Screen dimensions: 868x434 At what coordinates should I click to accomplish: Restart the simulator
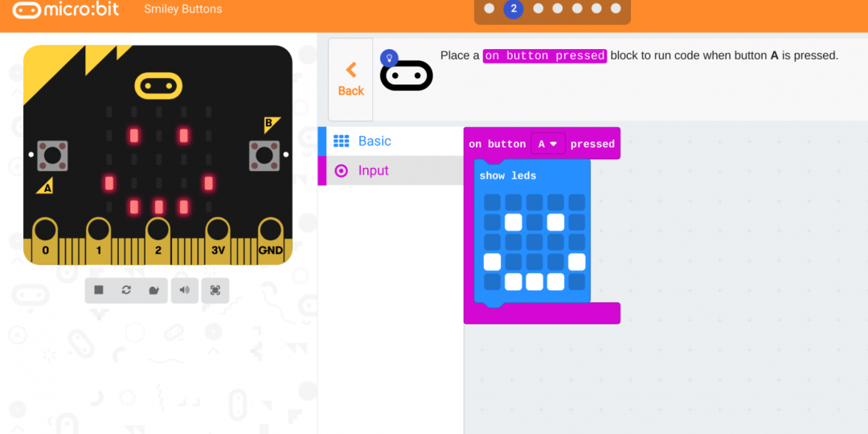pyautogui.click(x=126, y=290)
